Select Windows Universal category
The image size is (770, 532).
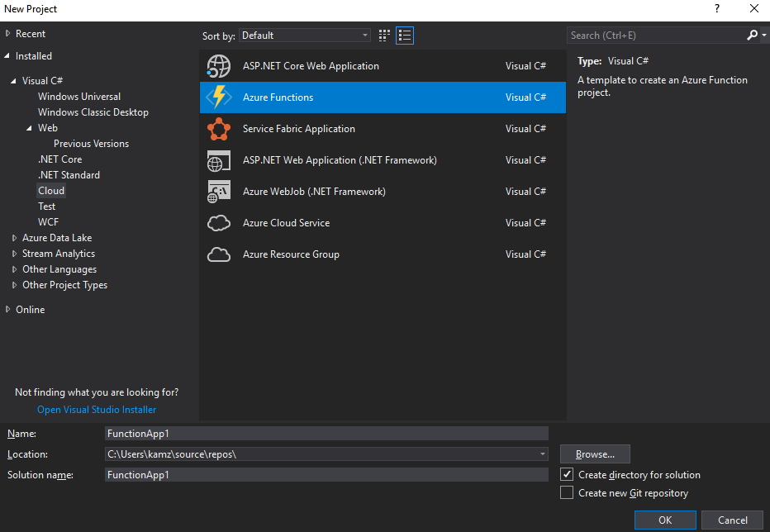click(x=79, y=97)
